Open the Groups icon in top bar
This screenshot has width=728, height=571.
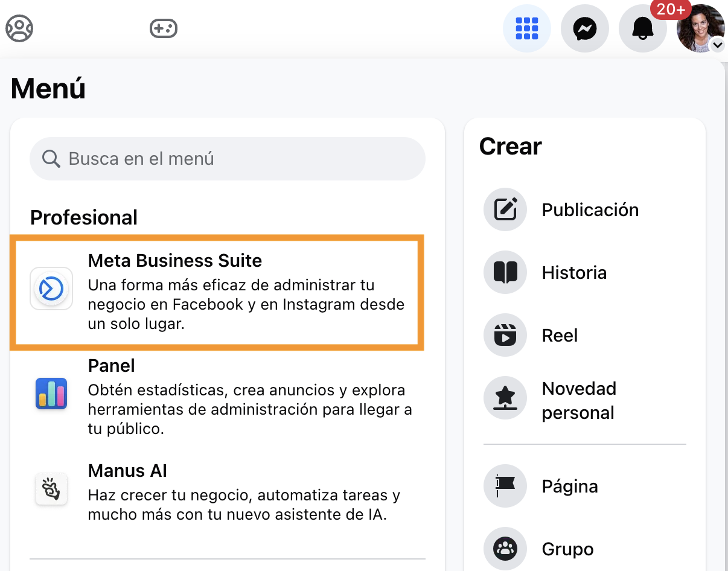pos(19,28)
